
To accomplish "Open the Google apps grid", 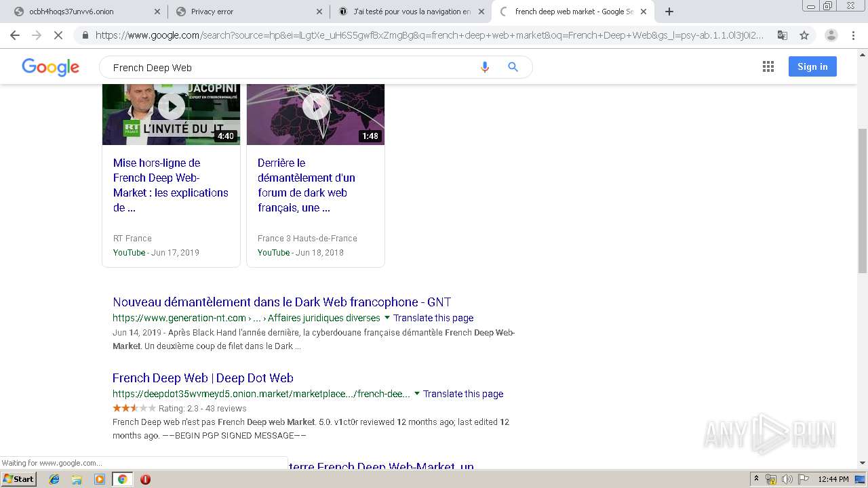I will click(x=768, y=66).
